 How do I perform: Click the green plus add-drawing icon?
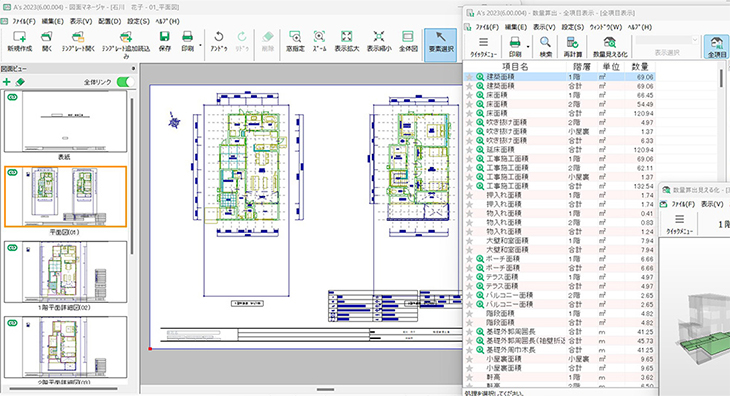click(x=7, y=82)
